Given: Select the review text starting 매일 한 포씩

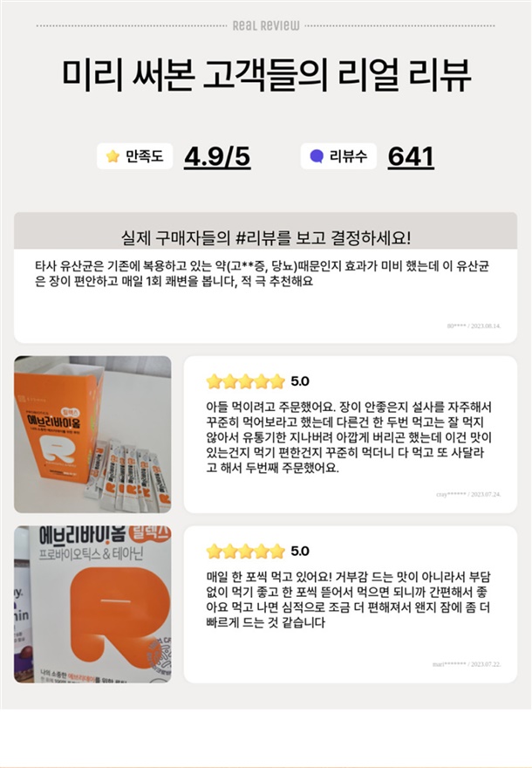Looking at the screenshot, I should pyautogui.click(x=348, y=600).
